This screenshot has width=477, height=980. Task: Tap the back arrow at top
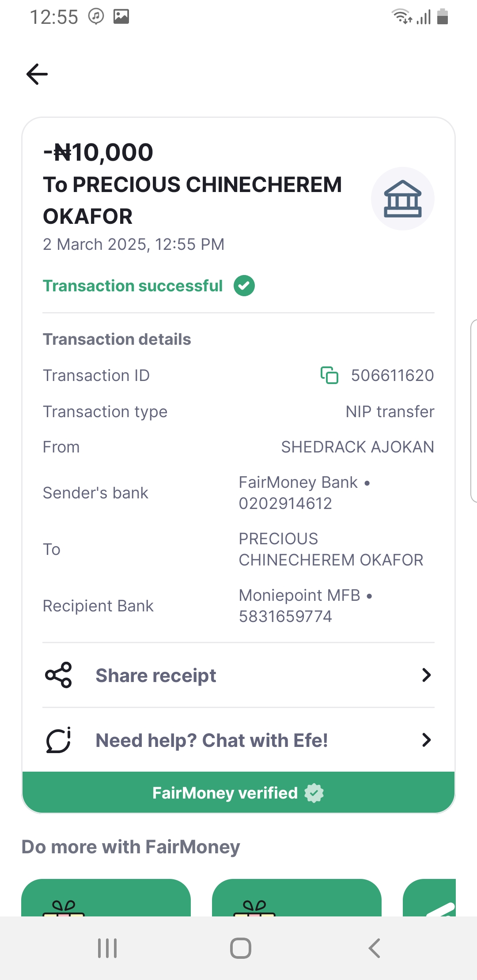tap(37, 74)
